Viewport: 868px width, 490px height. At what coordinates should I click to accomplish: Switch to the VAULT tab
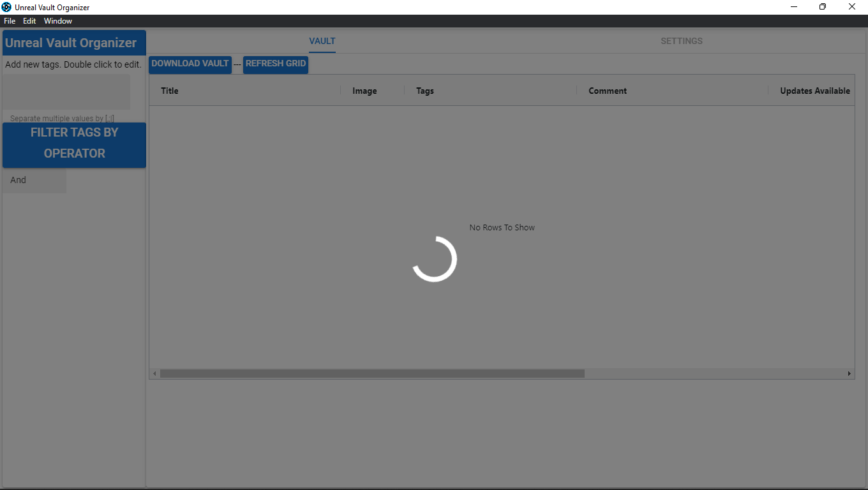click(x=322, y=41)
